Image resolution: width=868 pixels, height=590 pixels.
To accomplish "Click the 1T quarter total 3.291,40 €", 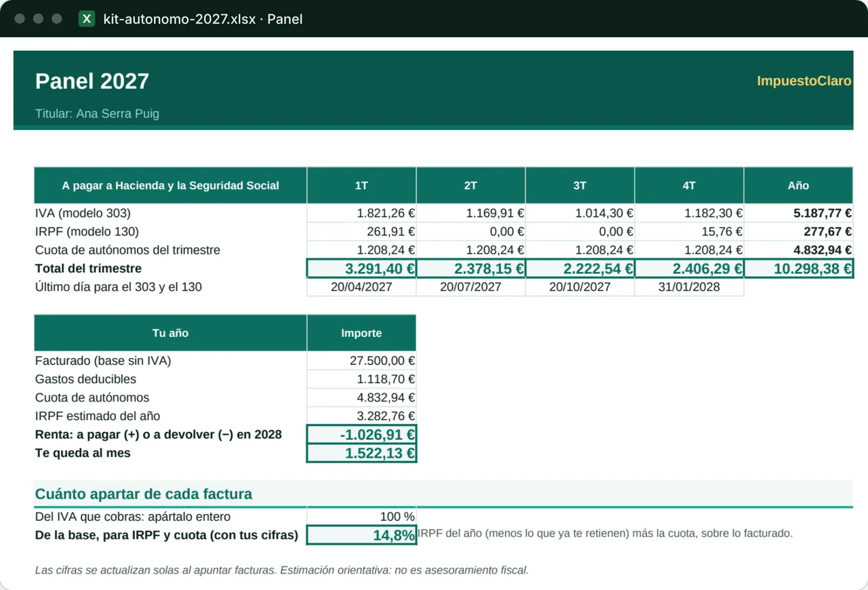I will point(361,269).
